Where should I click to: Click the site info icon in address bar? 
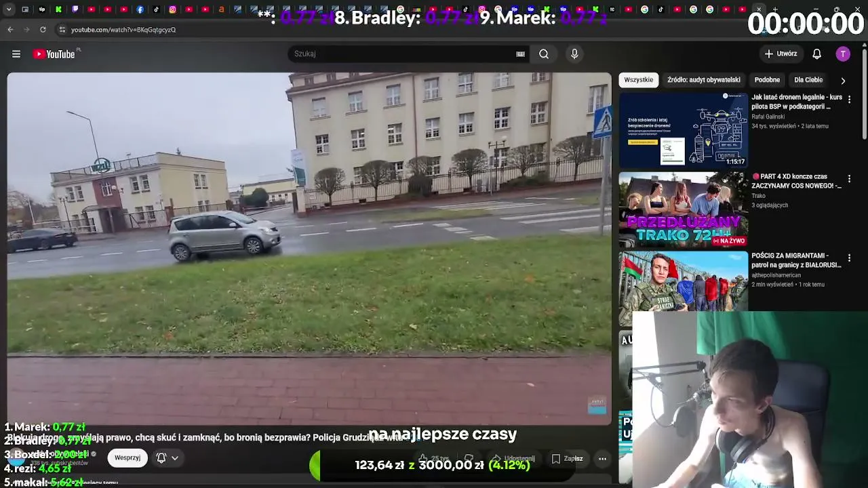(x=62, y=30)
